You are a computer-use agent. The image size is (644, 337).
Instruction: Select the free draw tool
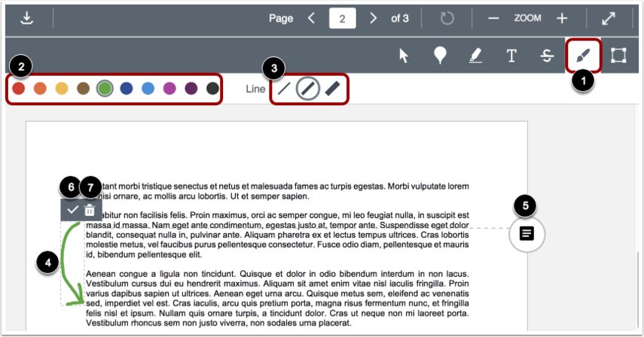[x=583, y=56]
